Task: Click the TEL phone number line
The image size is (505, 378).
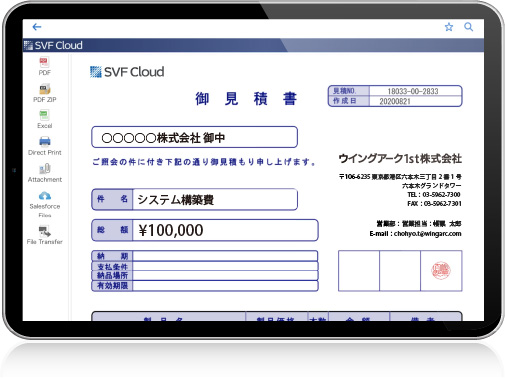Action: pos(434,195)
